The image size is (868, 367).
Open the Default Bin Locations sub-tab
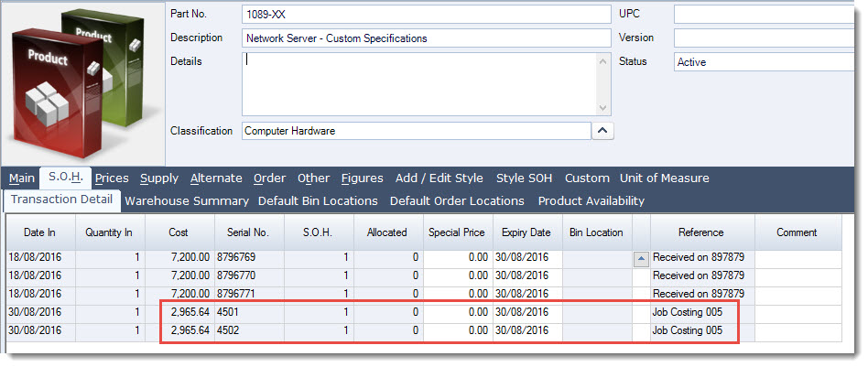[x=318, y=201]
